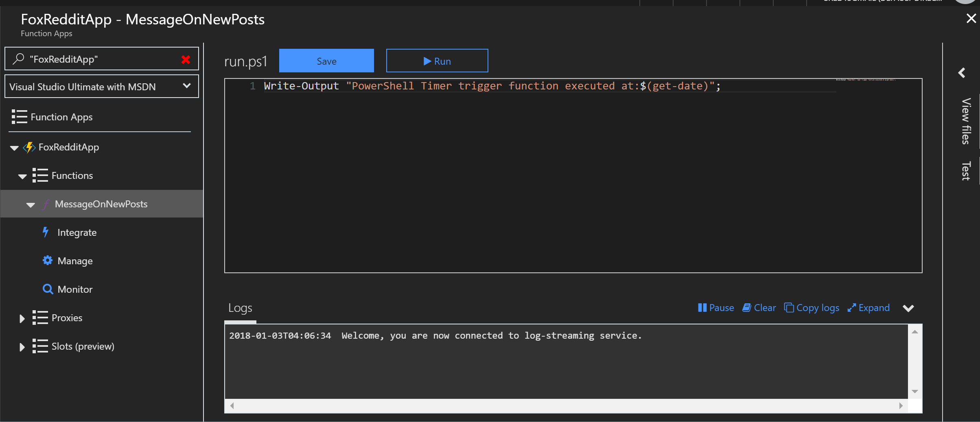980x422 pixels.
Task: Open the Test side tab
Action: [966, 171]
